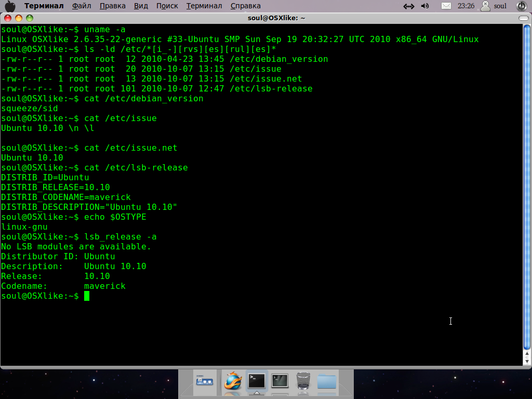
Task: Click the terminal vertical scrollbar thumb
Action: 527,187
